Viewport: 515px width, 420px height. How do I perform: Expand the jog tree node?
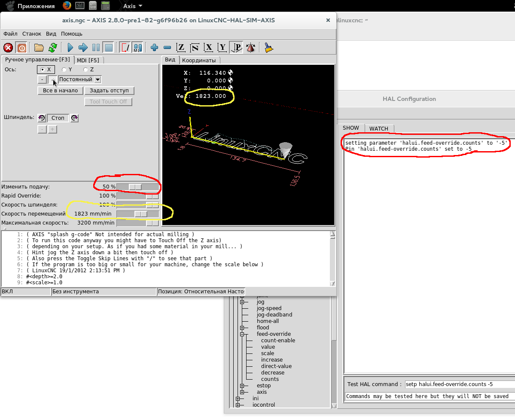click(242, 302)
